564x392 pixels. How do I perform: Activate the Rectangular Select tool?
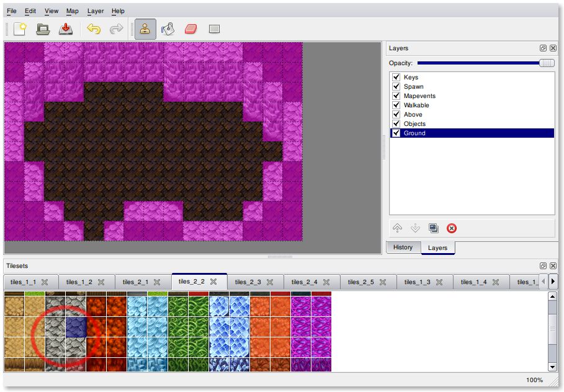pyautogui.click(x=214, y=29)
